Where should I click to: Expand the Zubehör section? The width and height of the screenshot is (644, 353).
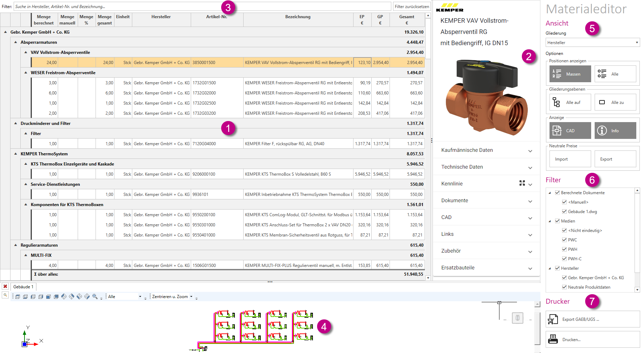pyautogui.click(x=486, y=251)
